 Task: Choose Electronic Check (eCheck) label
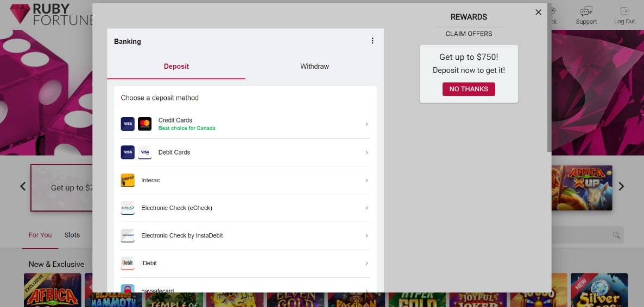click(176, 208)
